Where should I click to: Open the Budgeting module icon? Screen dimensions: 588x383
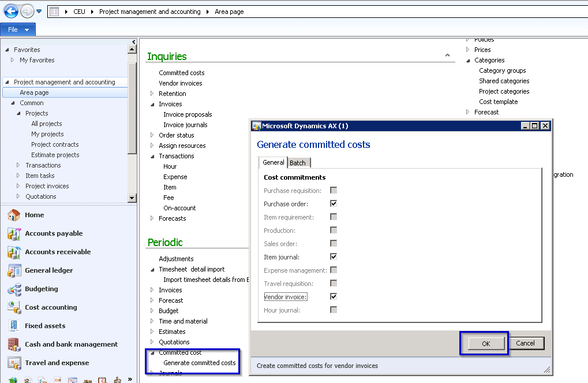[14, 289]
